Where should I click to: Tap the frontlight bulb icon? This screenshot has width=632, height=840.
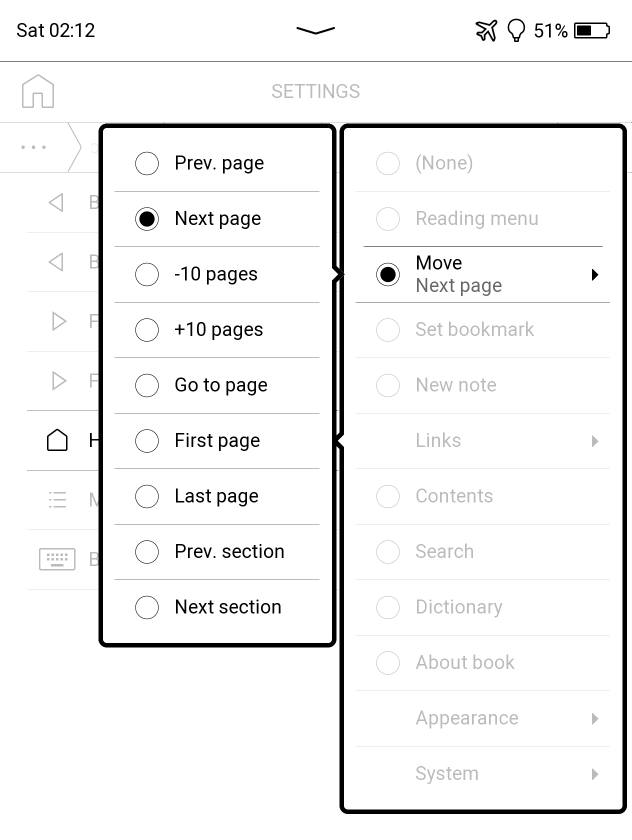click(516, 30)
